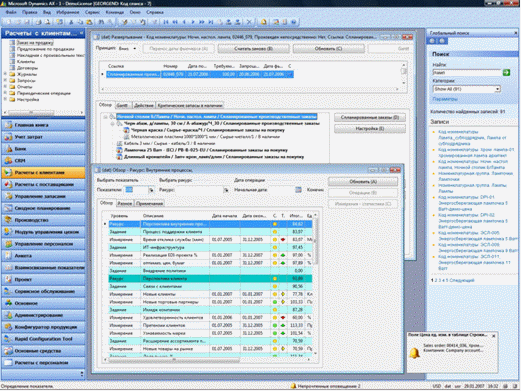Click the alert bell toolbar icon
The width and height of the screenshot is (521, 391).
(264, 22)
